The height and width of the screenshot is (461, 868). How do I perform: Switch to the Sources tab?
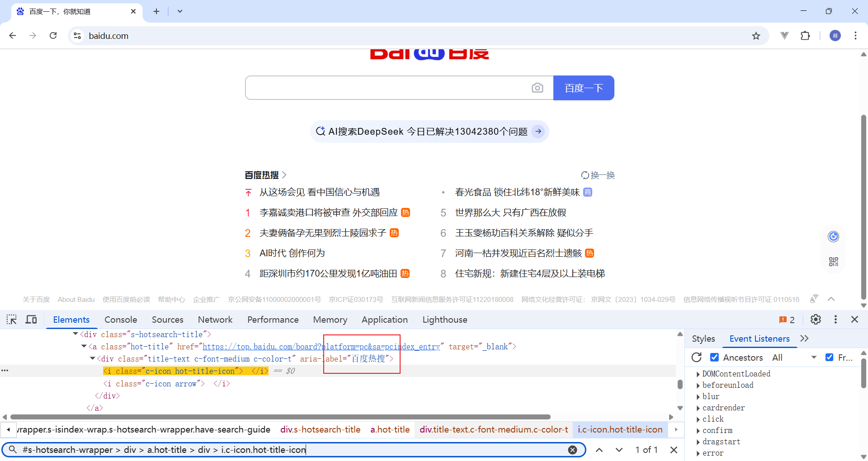coord(167,320)
